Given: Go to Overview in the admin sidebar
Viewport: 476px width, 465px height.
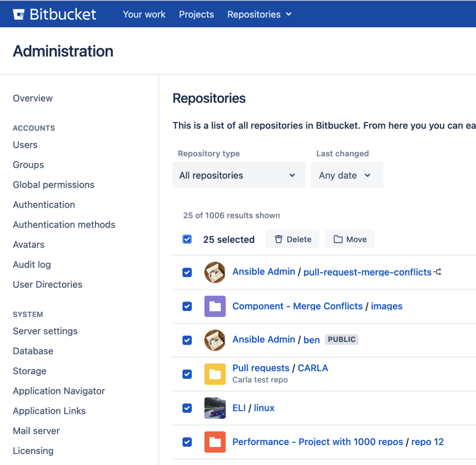Looking at the screenshot, I should point(33,98).
